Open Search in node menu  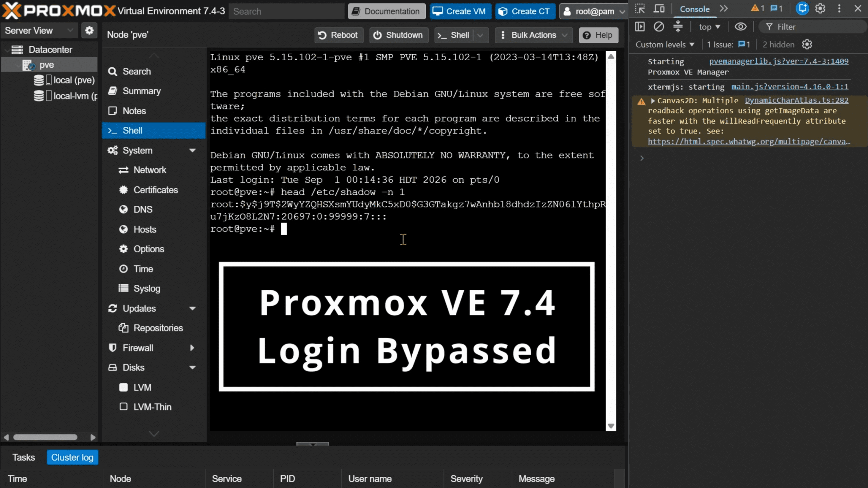(154, 72)
